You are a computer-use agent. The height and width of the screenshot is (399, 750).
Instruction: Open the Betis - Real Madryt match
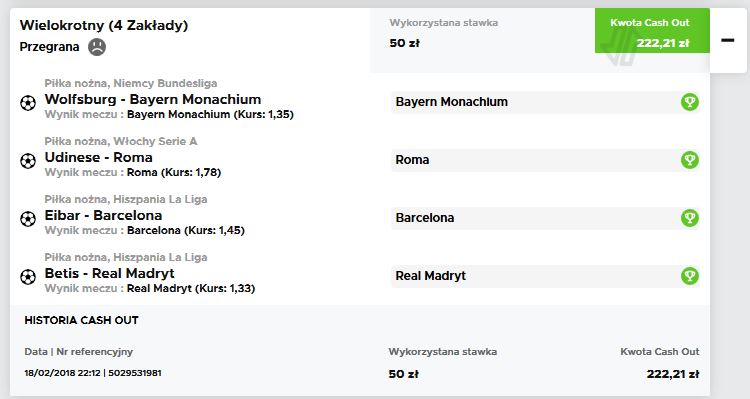point(110,273)
